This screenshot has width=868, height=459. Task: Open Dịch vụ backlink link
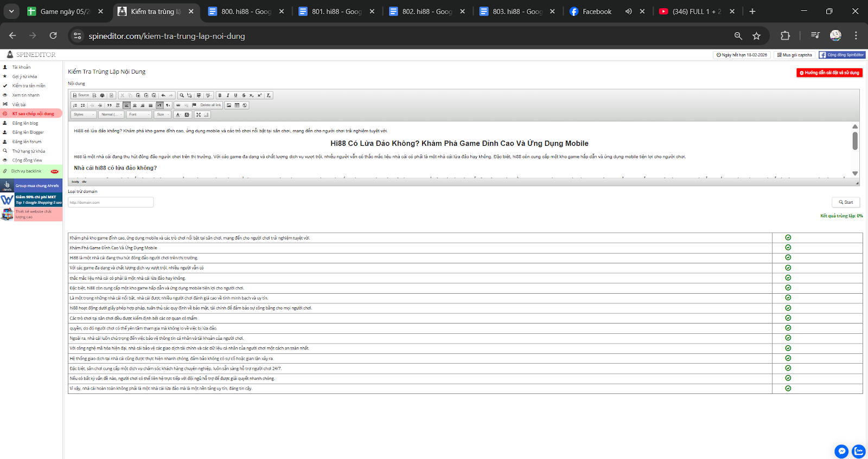click(x=26, y=171)
